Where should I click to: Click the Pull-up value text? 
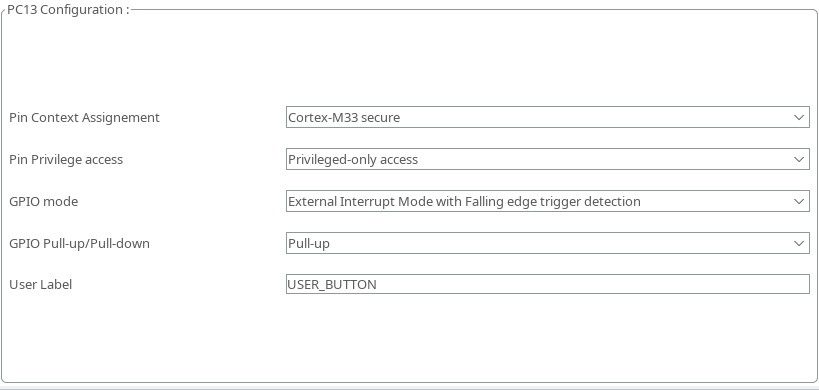309,244
